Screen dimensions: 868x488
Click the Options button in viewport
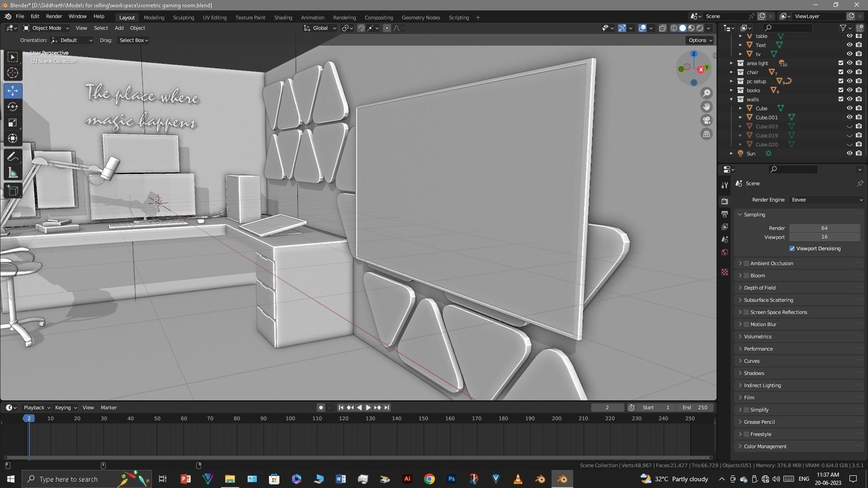(x=700, y=40)
